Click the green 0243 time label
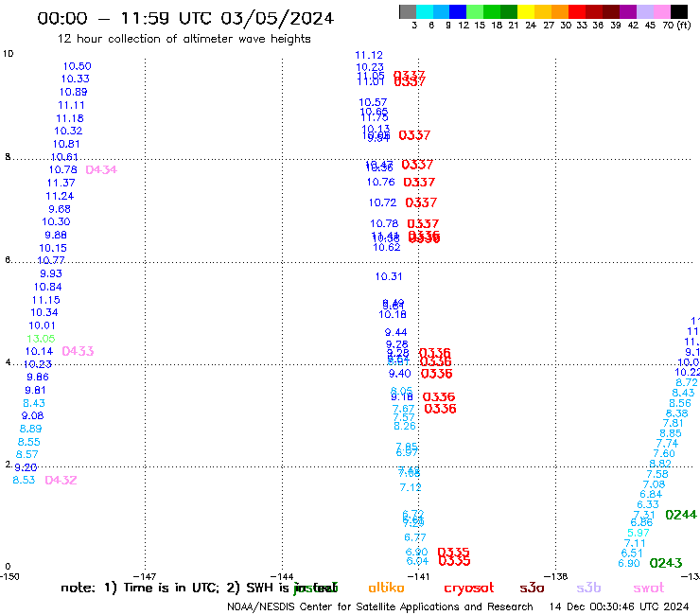700x615 pixels. 666,563
